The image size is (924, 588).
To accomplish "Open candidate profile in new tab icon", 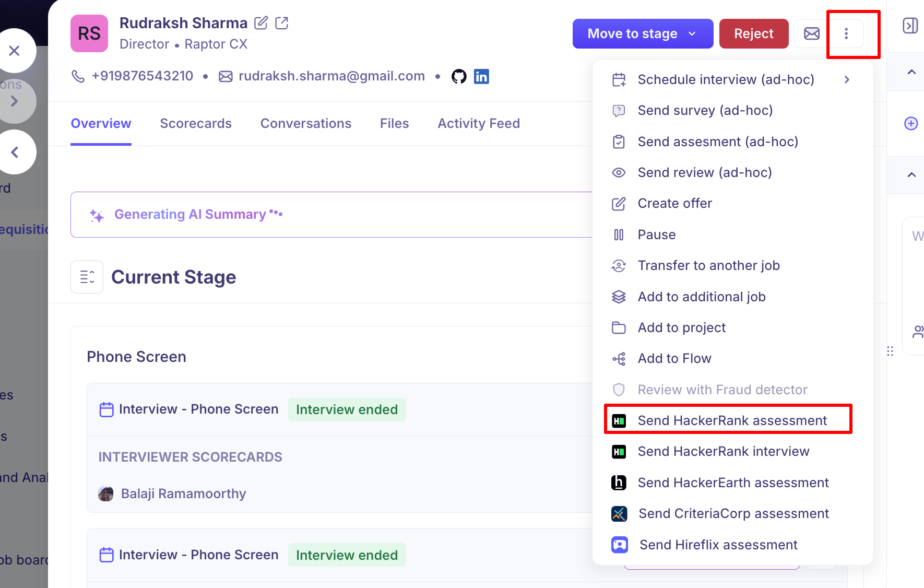I will tap(282, 23).
